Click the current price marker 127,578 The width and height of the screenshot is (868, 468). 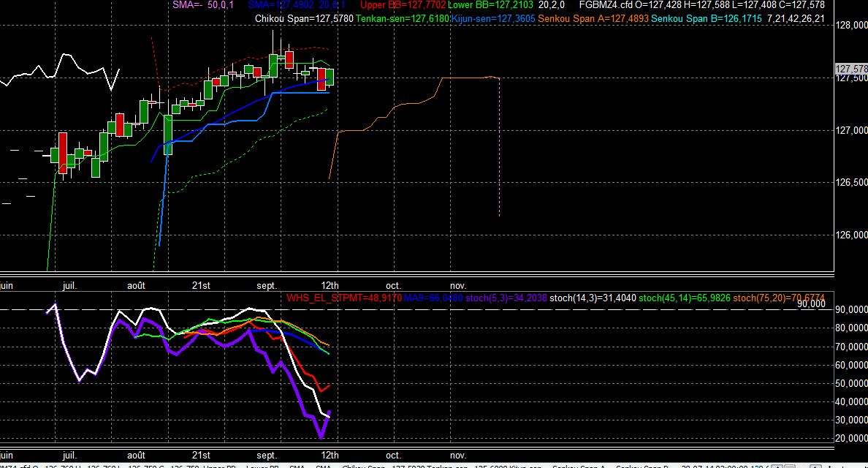851,69
